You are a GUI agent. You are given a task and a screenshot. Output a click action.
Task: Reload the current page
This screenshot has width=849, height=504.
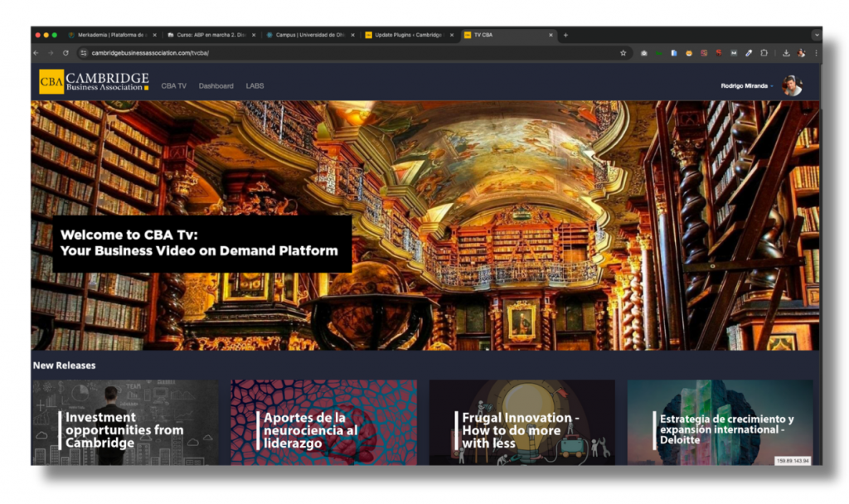pos(65,53)
